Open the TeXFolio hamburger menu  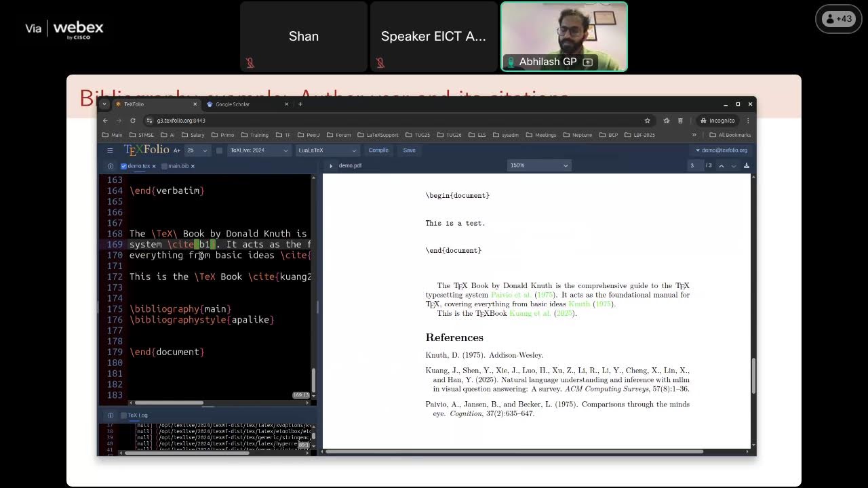pyautogui.click(x=110, y=150)
